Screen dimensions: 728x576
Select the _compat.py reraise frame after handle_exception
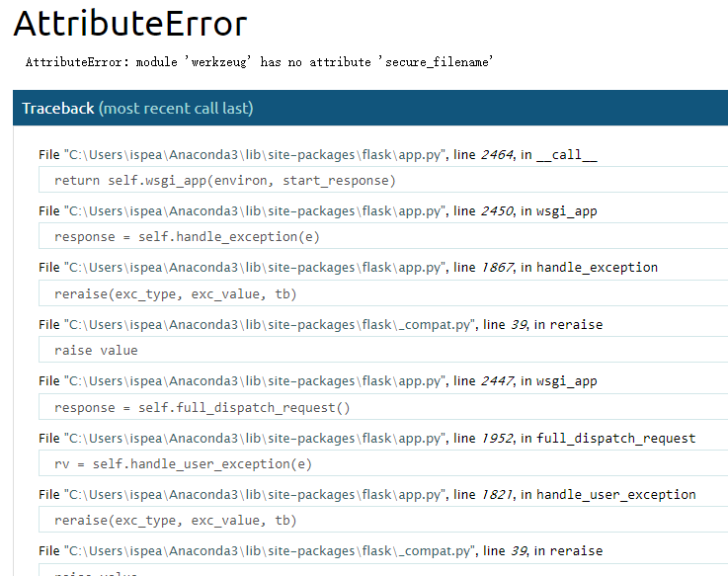click(320, 324)
